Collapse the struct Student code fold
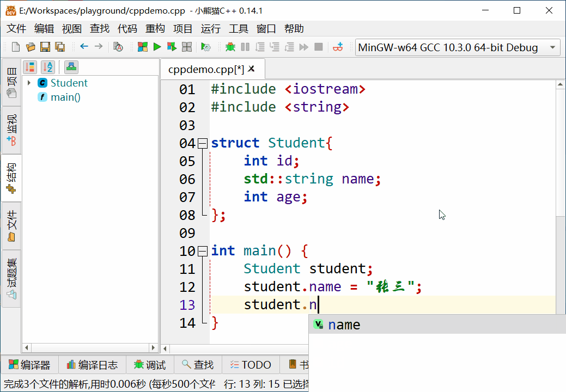The image size is (566, 392). pos(203,143)
